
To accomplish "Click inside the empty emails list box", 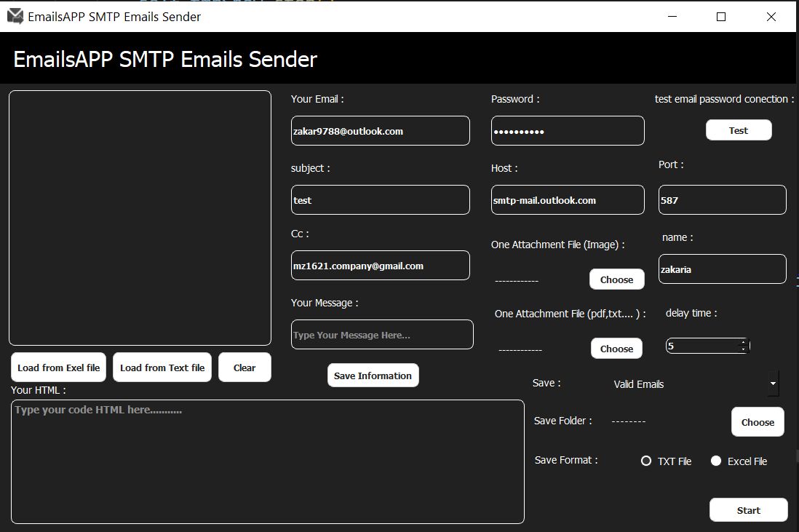I will (x=140, y=218).
